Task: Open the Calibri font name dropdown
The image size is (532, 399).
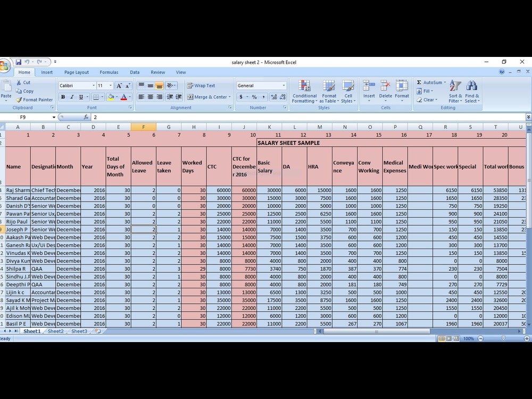Action: tap(94, 86)
